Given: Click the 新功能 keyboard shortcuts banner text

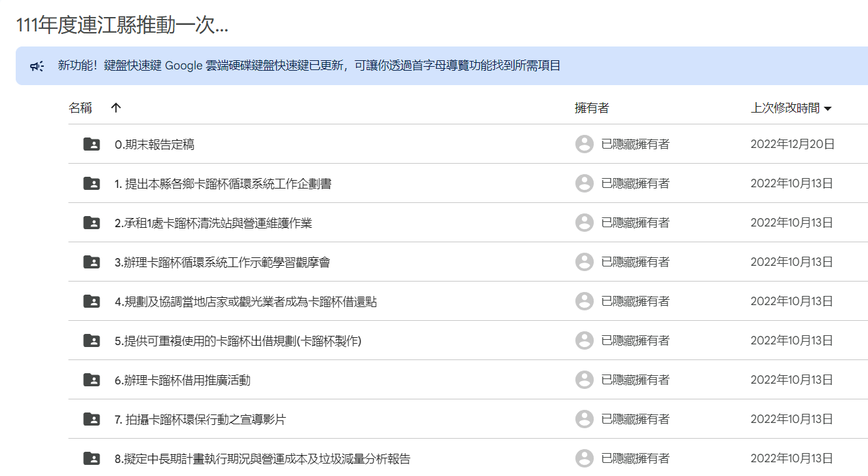Looking at the screenshot, I should pos(309,65).
